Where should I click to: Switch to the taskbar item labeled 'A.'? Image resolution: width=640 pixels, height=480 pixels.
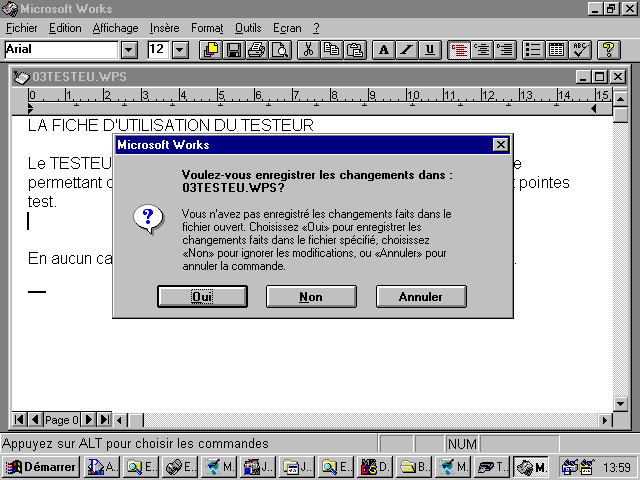click(101, 467)
